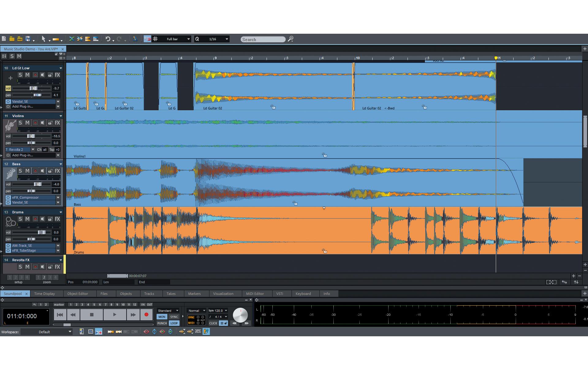This screenshot has height=370, width=588.
Task: Click the violin instrument icon on track 11
Action: pos(10,126)
